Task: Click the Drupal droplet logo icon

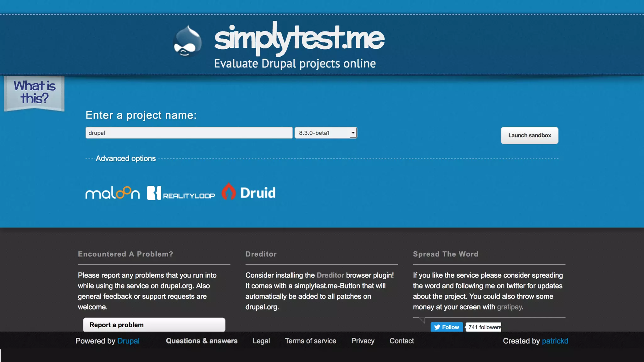Action: click(x=187, y=41)
